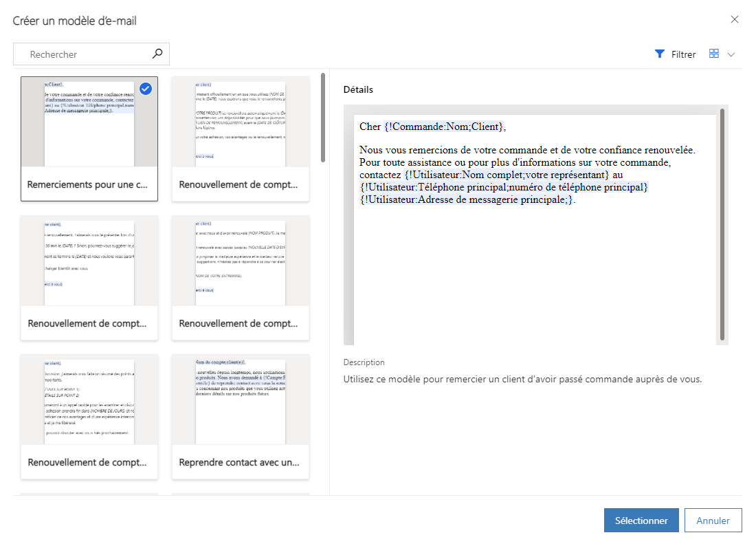Click the {!Utilisateur:Adresse de messagerie principale;} placeholder
Screen dimensions: 756x546
467,199
